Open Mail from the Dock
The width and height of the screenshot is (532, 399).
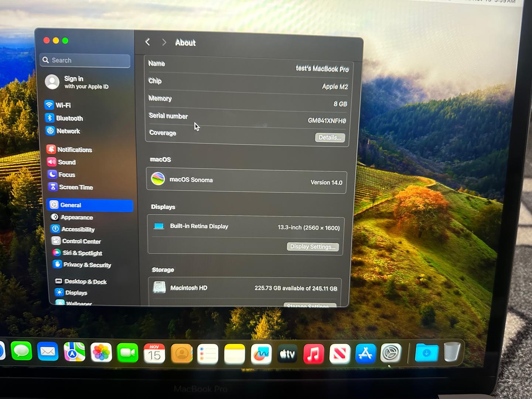click(x=48, y=351)
